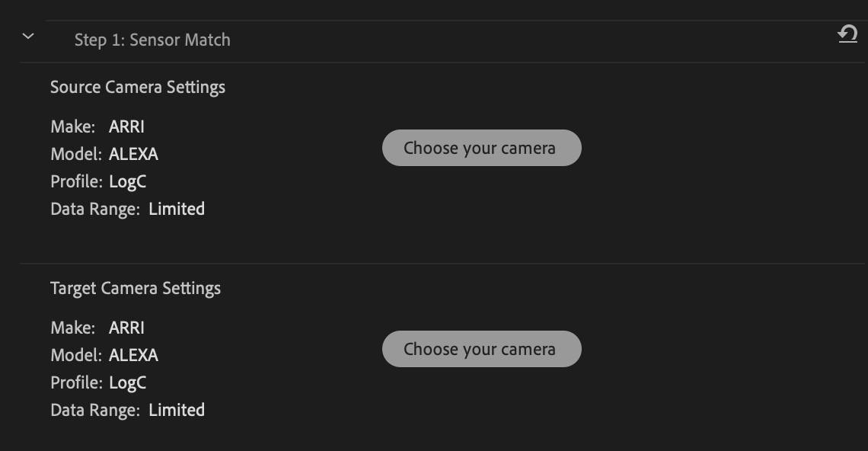Click the Model label in Target Camera Settings
The width and height of the screenshot is (868, 451).
(76, 355)
